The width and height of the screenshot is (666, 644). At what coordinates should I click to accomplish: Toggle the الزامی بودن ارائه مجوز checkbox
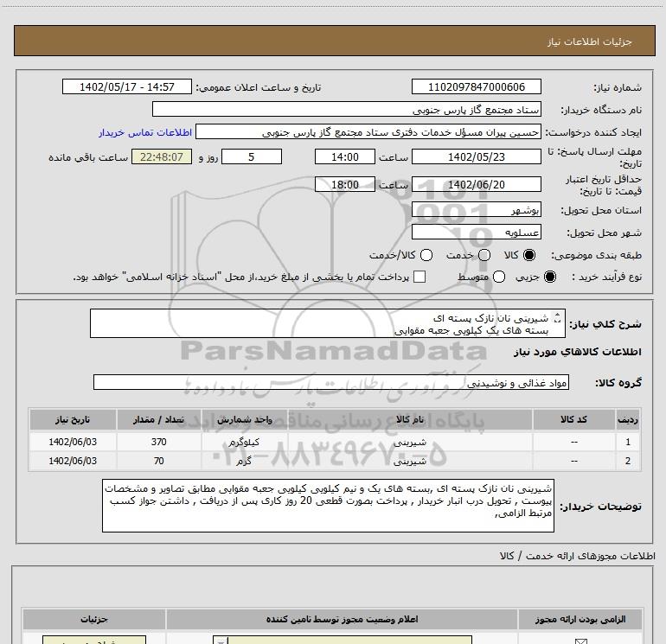click(x=580, y=641)
